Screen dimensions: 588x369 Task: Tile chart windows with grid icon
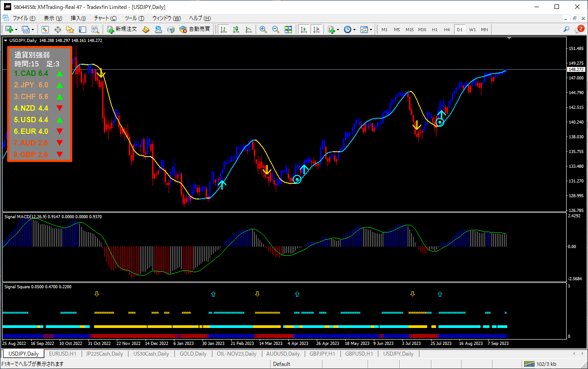coord(288,29)
